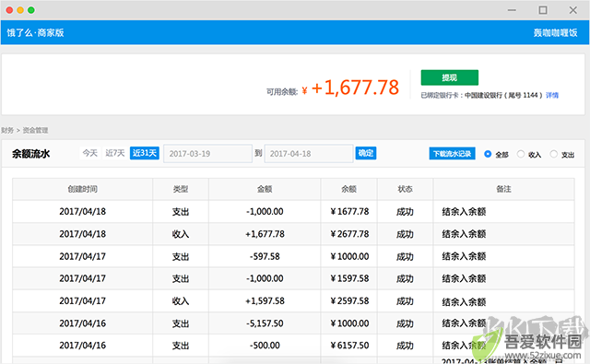Select the 近7天 date filter
The width and height of the screenshot is (590, 364).
[114, 153]
